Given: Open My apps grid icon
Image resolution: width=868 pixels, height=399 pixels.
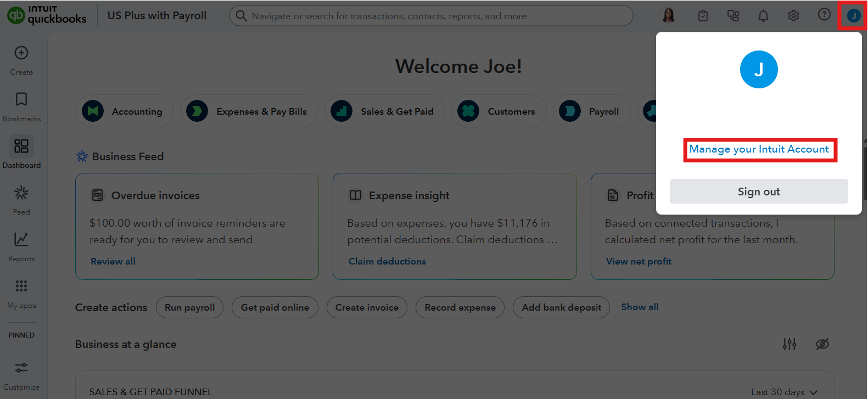Looking at the screenshot, I should point(21,286).
